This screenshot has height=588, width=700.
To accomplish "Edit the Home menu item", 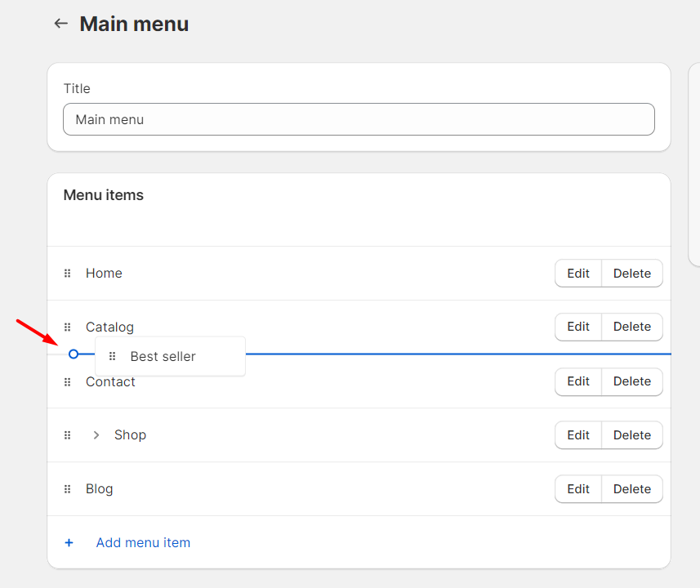I will (578, 274).
